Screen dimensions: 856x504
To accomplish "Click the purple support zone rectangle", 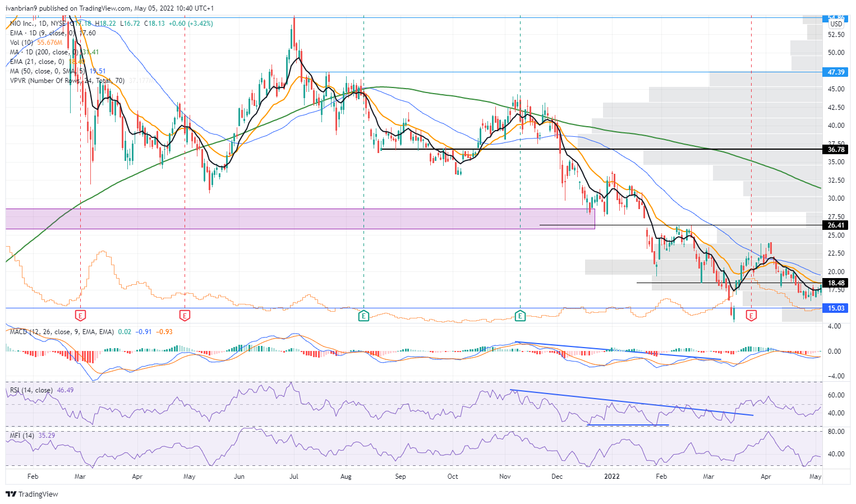I will pyautogui.click(x=300, y=219).
